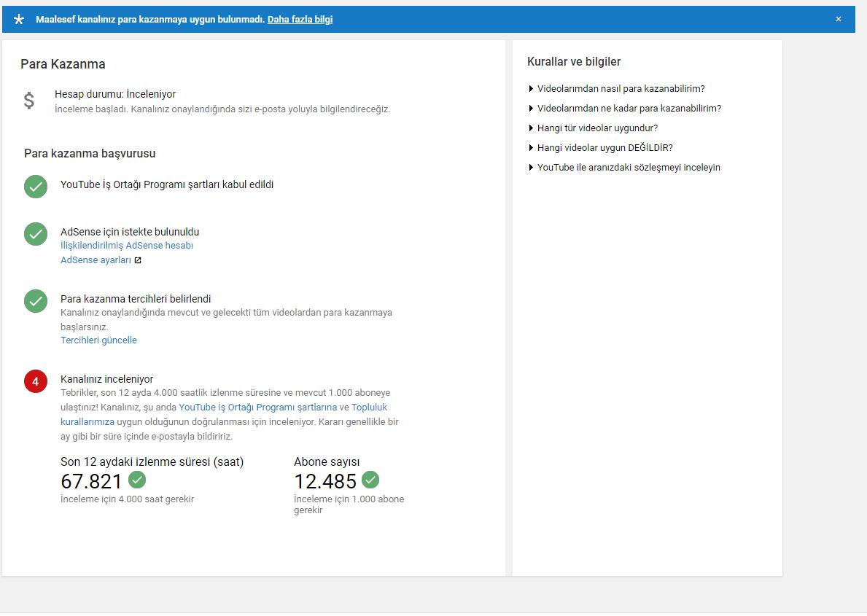The image size is (867, 616).
Task: Click 'AdSense için istekte bulunuldu' step title
Action: [x=130, y=233]
